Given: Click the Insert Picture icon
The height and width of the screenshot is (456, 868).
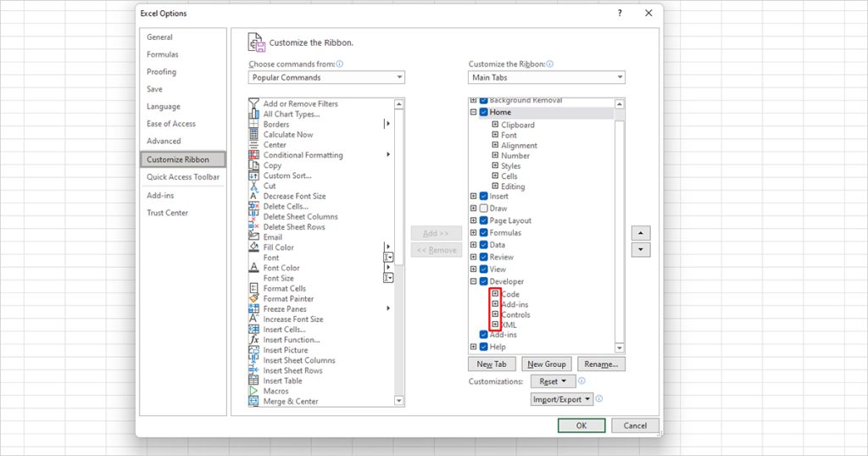Looking at the screenshot, I should point(253,350).
